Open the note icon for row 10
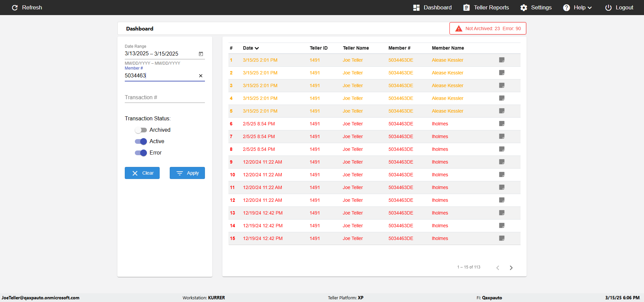 (x=502, y=175)
